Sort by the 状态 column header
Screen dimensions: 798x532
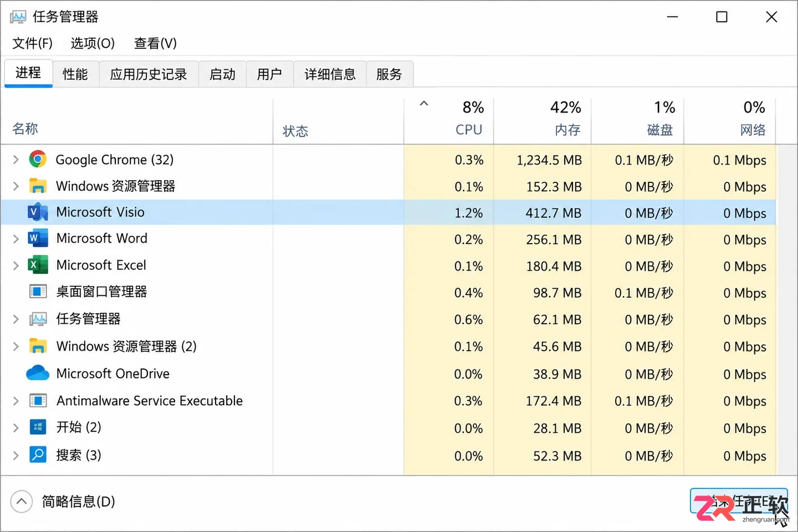(x=339, y=121)
